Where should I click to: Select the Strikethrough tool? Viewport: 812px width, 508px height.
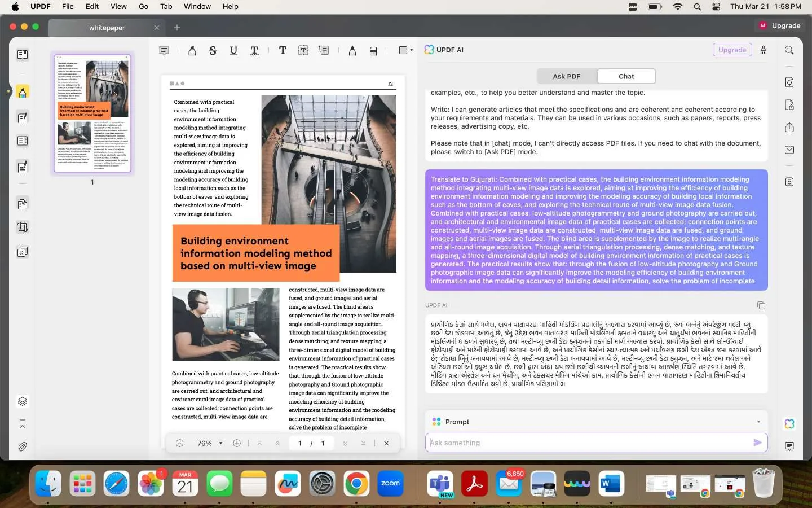(213, 51)
